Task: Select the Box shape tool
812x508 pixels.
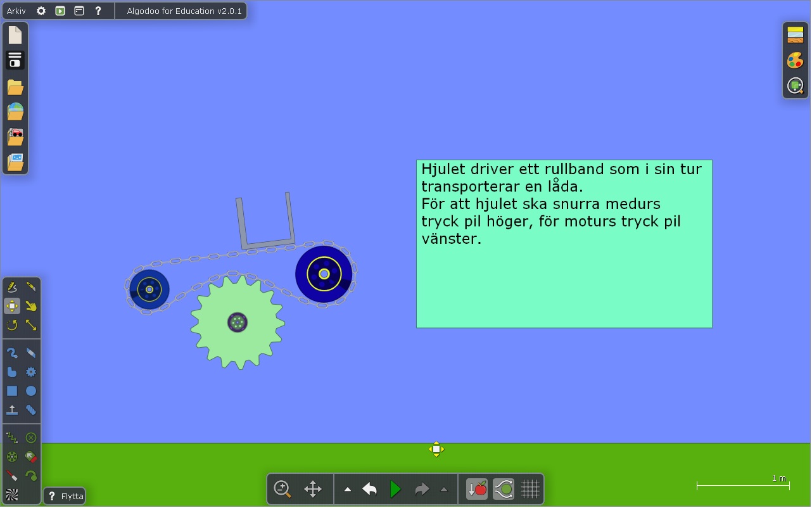Action: (12, 391)
